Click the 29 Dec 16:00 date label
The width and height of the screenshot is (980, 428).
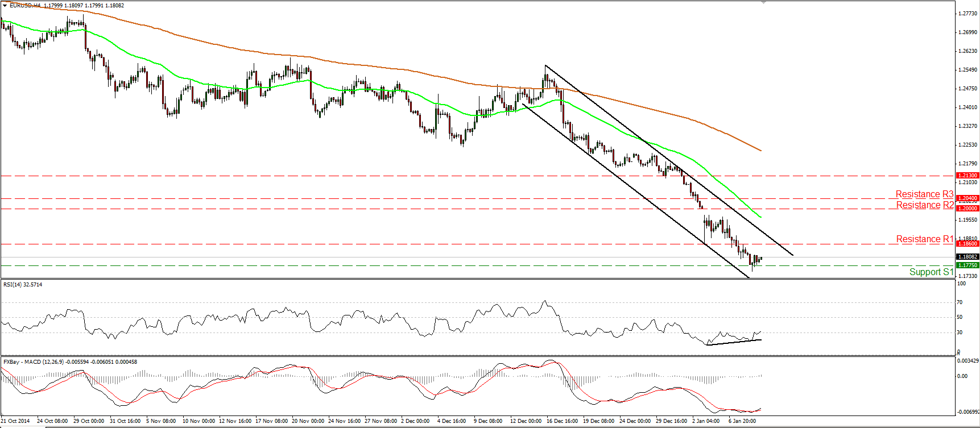tap(672, 421)
